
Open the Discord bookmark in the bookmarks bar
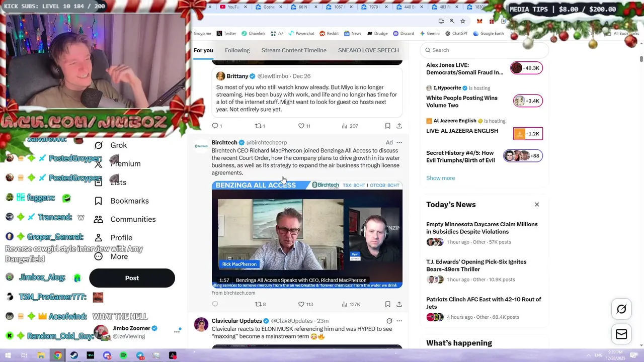click(404, 34)
